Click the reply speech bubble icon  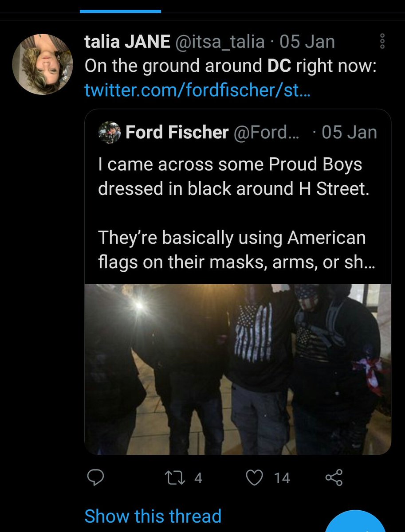click(95, 477)
